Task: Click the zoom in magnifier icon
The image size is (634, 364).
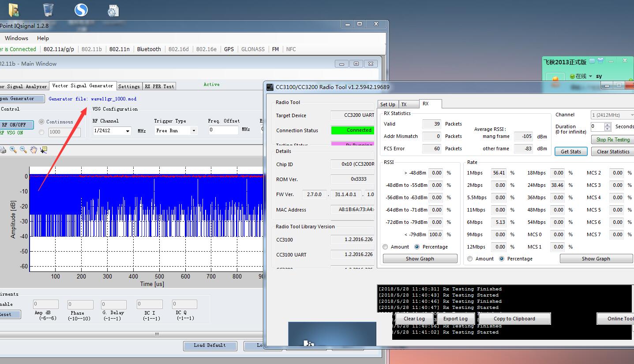Action: (x=13, y=150)
